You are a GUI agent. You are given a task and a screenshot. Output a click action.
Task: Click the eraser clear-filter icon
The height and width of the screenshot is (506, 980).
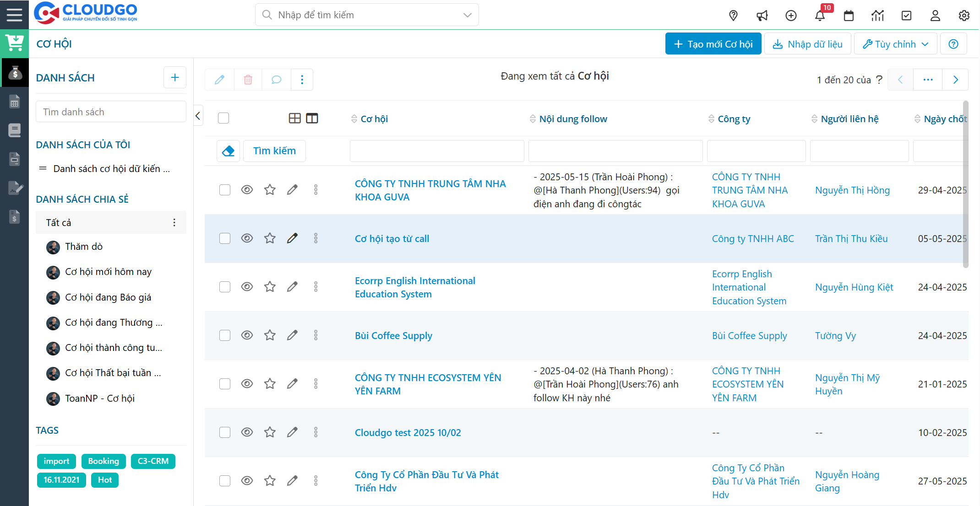click(x=228, y=151)
